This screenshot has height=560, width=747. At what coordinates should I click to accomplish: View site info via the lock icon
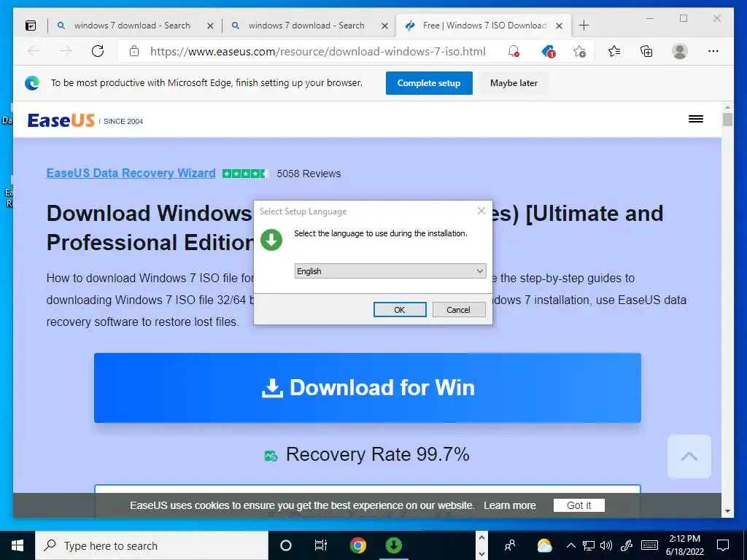(x=134, y=51)
